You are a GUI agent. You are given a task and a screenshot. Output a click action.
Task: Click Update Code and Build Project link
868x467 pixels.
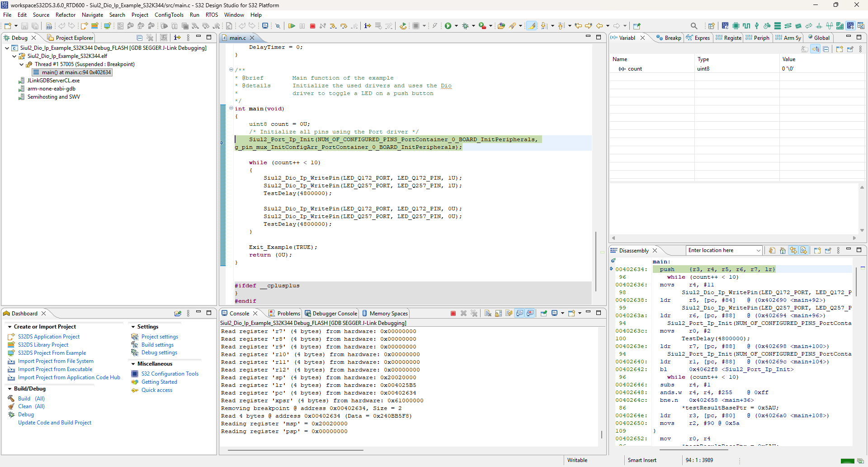55,423
